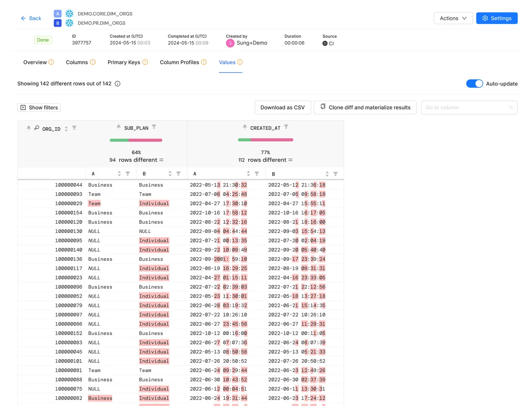Click CREATED_AT A value 2022-09-2001: 59:10
Screen dimensions: 532x406
(219, 259)
